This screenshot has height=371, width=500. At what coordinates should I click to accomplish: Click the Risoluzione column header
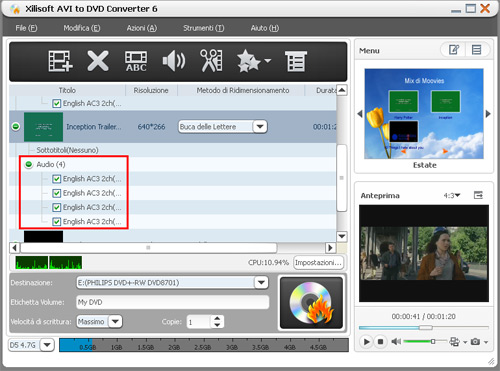click(x=151, y=90)
